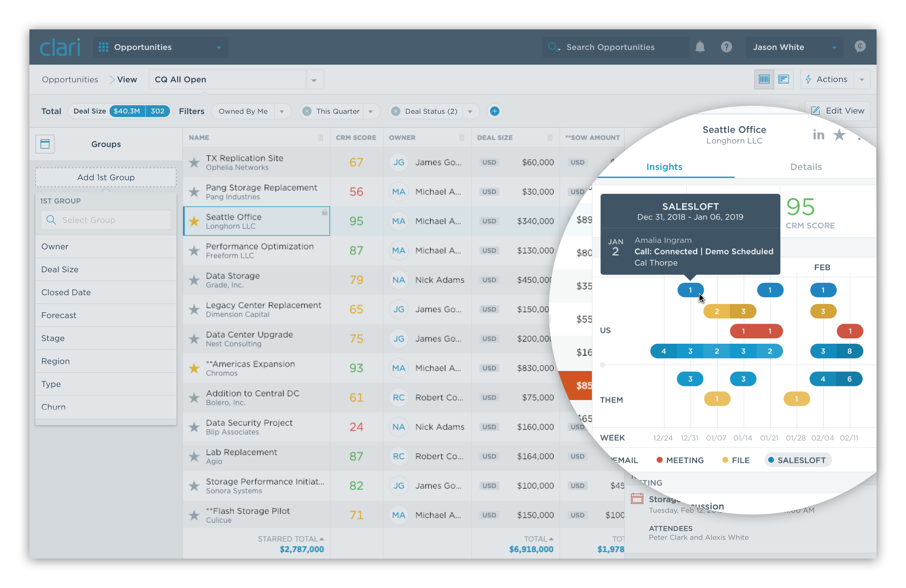The height and width of the screenshot is (588, 906).
Task: Click the Edit View button
Action: [x=839, y=111]
